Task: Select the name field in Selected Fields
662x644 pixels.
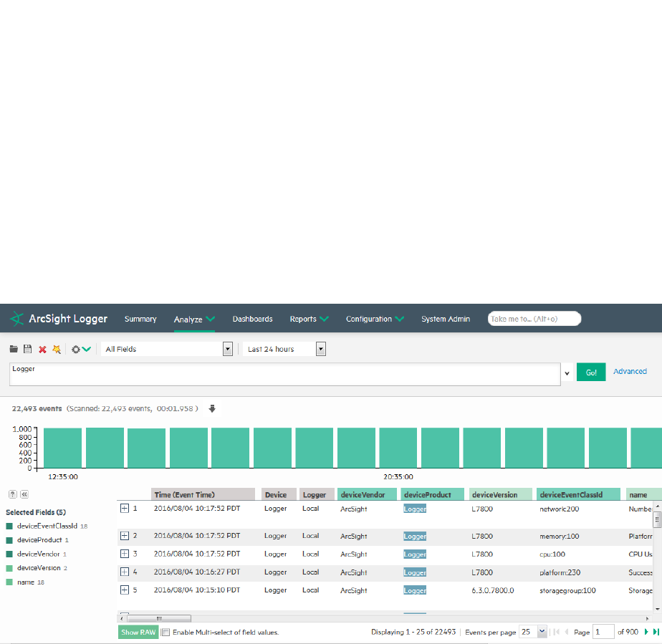Action: coord(26,582)
